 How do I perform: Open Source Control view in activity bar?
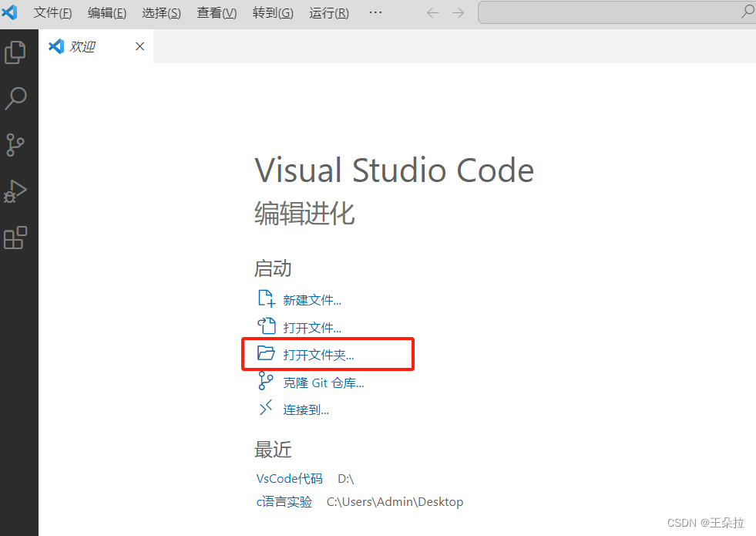(15, 145)
